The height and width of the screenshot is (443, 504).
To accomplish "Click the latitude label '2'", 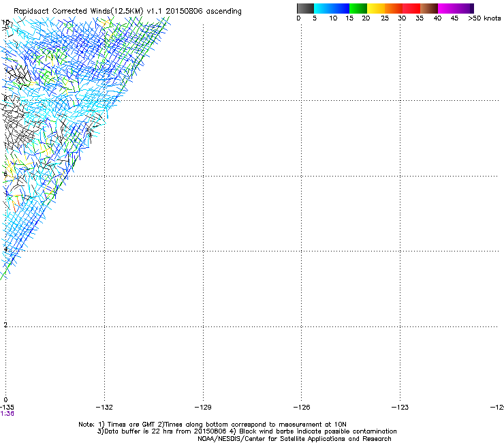I will point(5,325).
